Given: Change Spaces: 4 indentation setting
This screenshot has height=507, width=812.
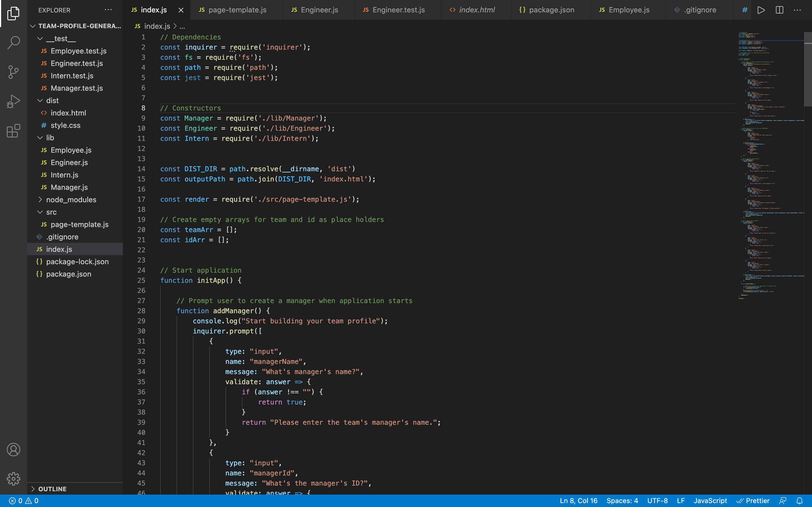Looking at the screenshot, I should pos(622,500).
